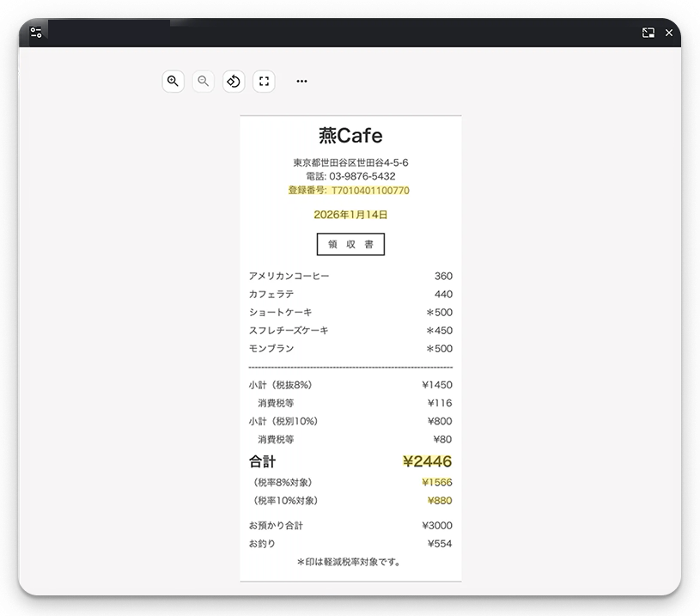700x616 pixels.
Task: Click the ＊印は軽減税率対象です footnote
Action: 349,562
